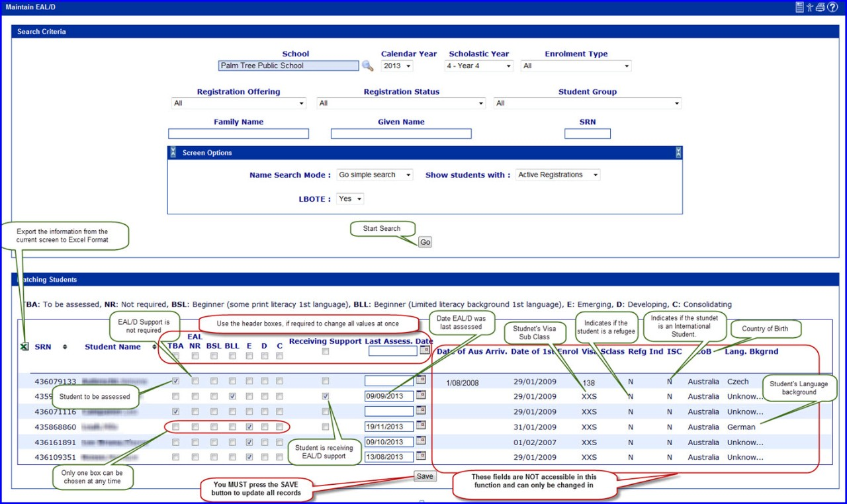The width and height of the screenshot is (847, 504).
Task: Open calendar beside 09/09/2013 date
Action: coord(420,396)
